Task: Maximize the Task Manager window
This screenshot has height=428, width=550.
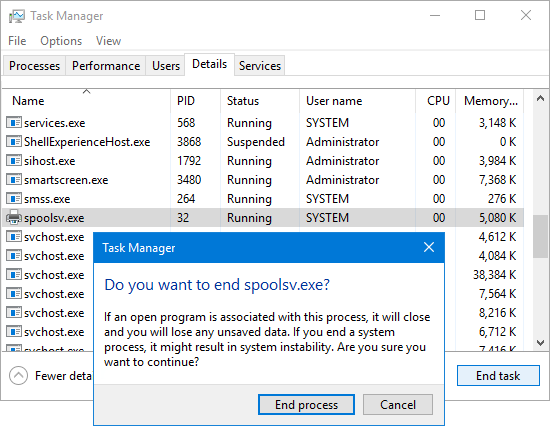Action: click(x=480, y=15)
